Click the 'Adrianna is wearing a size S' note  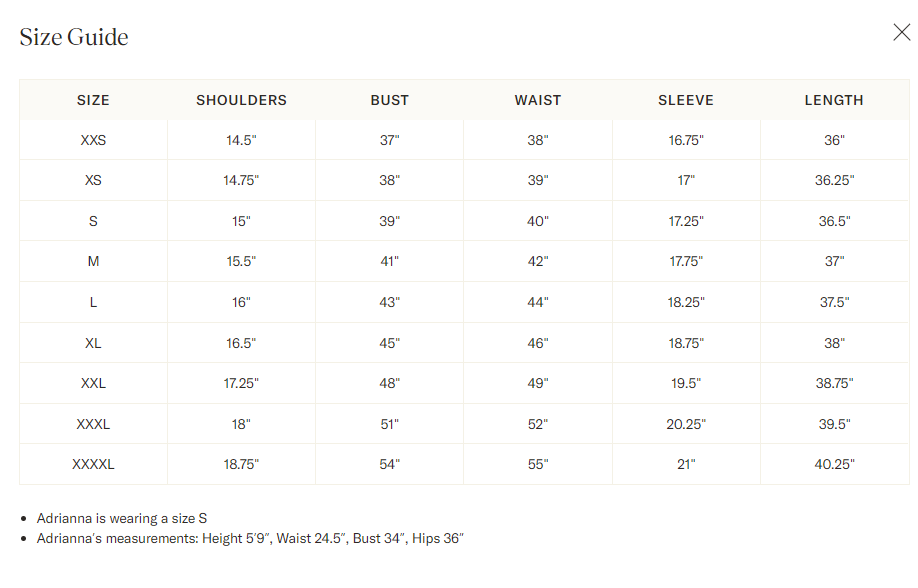point(122,518)
